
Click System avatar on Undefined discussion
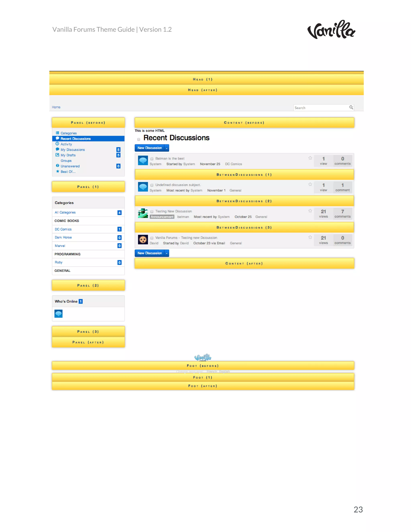coord(143,187)
